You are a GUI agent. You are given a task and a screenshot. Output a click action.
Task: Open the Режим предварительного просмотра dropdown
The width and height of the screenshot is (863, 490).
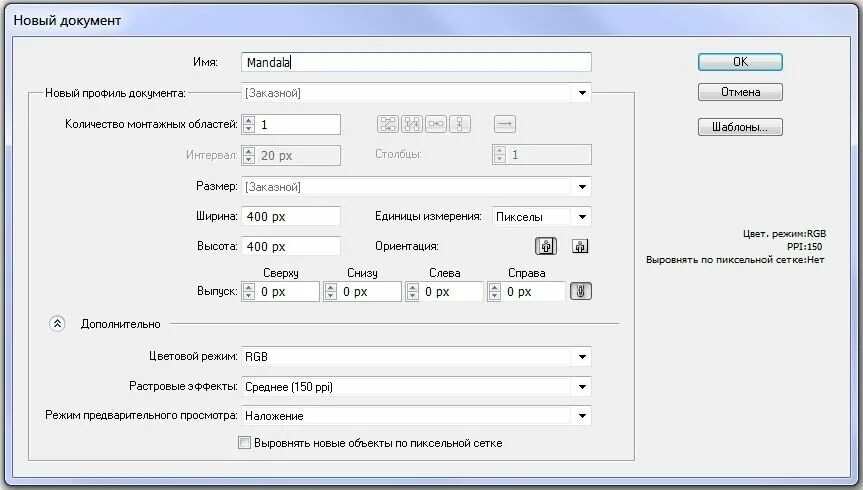(416, 416)
